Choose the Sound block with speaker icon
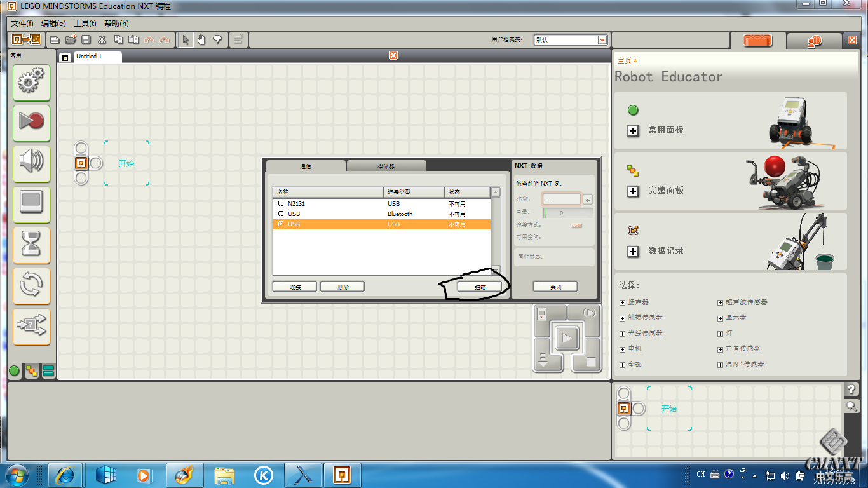868x488 pixels. pos(31,163)
